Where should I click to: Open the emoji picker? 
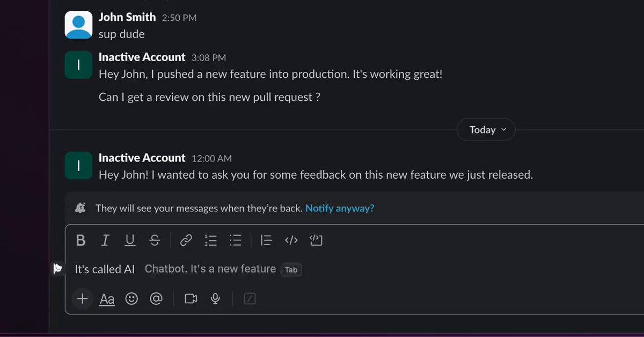pos(131,299)
